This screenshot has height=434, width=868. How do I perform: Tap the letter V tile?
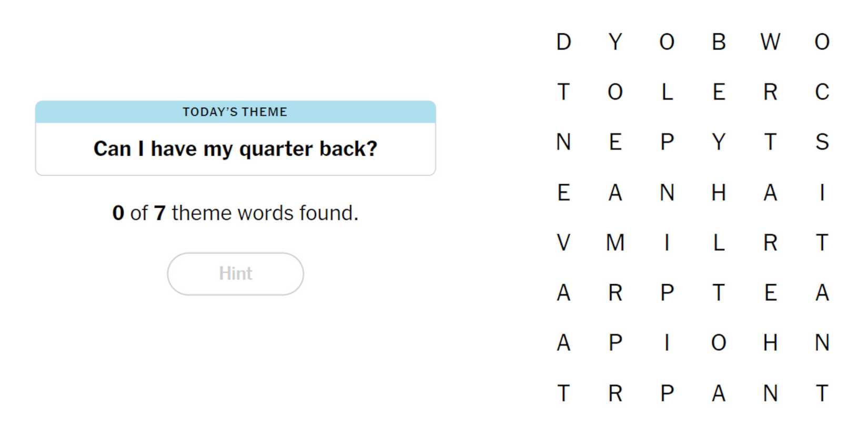[x=563, y=243]
